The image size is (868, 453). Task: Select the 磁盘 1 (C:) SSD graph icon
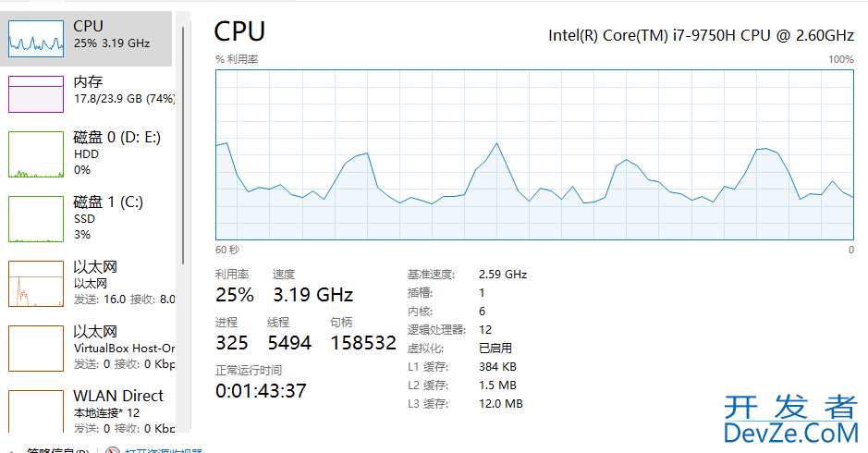(35, 218)
